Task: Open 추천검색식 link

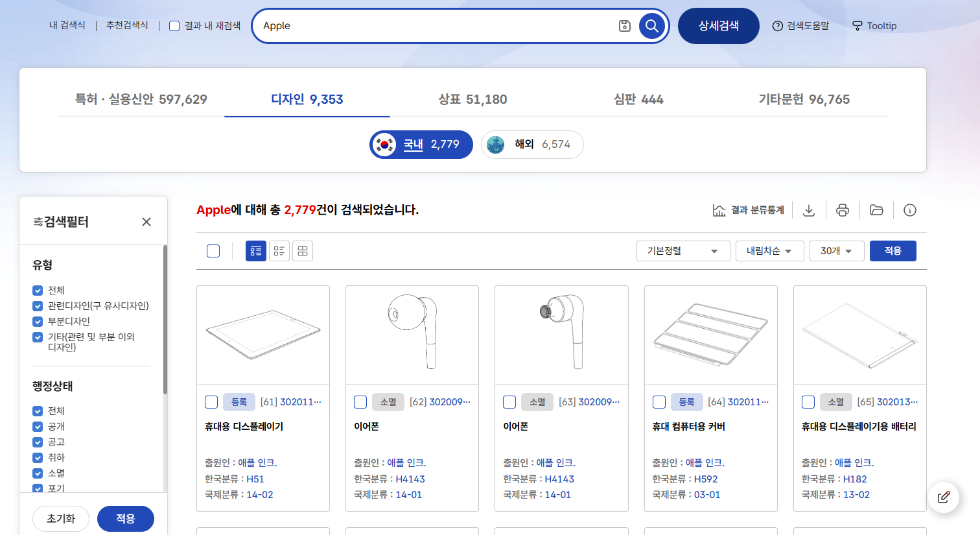Action: 127,25
